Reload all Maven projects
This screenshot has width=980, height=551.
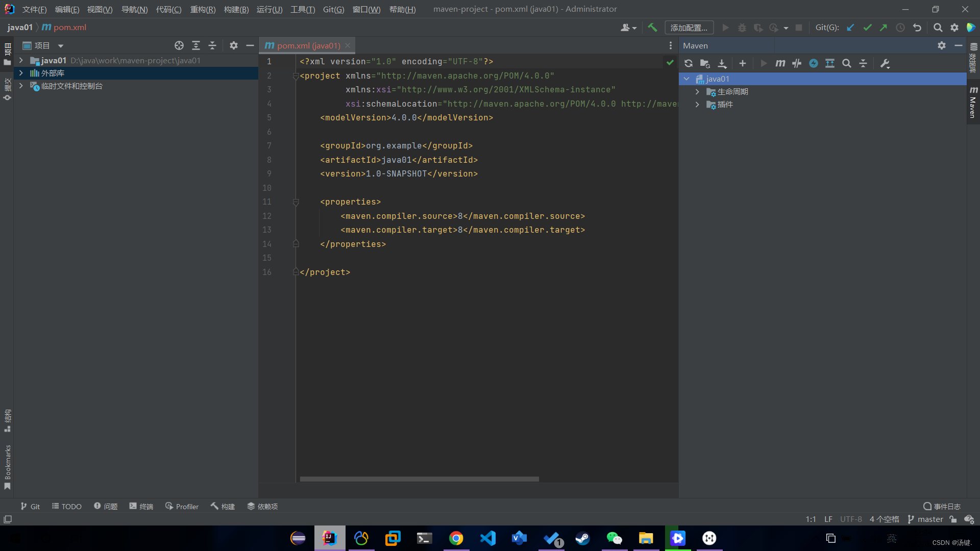689,63
